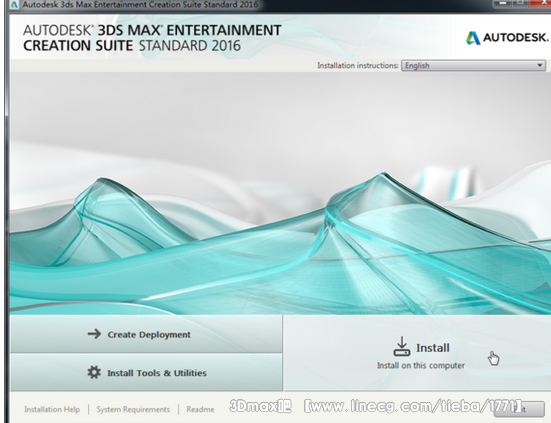The height and width of the screenshot is (423, 551).
Task: Open the Readme link
Action: click(200, 409)
